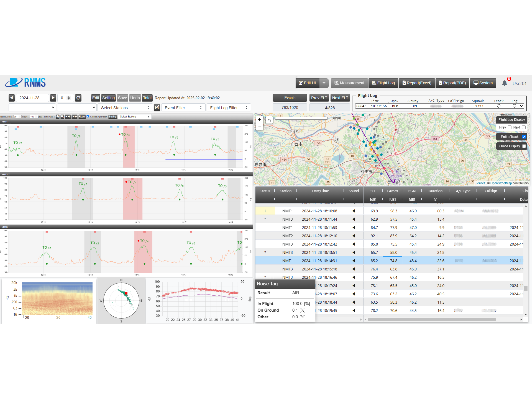
Task: Open the second empty dropdown below the date
Action: coord(77,107)
